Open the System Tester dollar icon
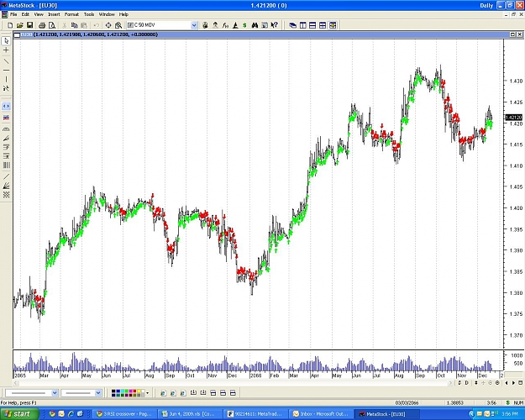This screenshot has width=525, height=420. pos(244,25)
